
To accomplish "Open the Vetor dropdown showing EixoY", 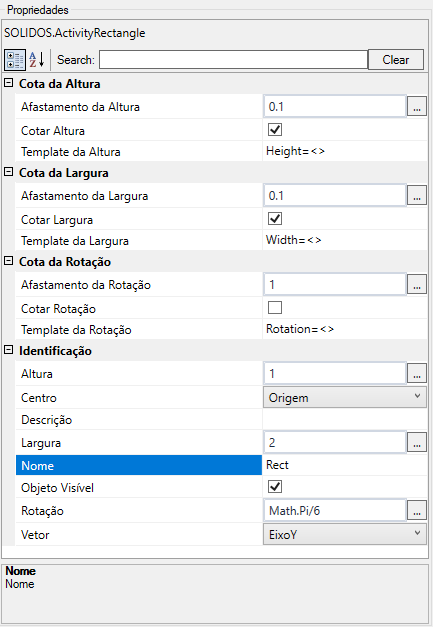I will [x=345, y=534].
